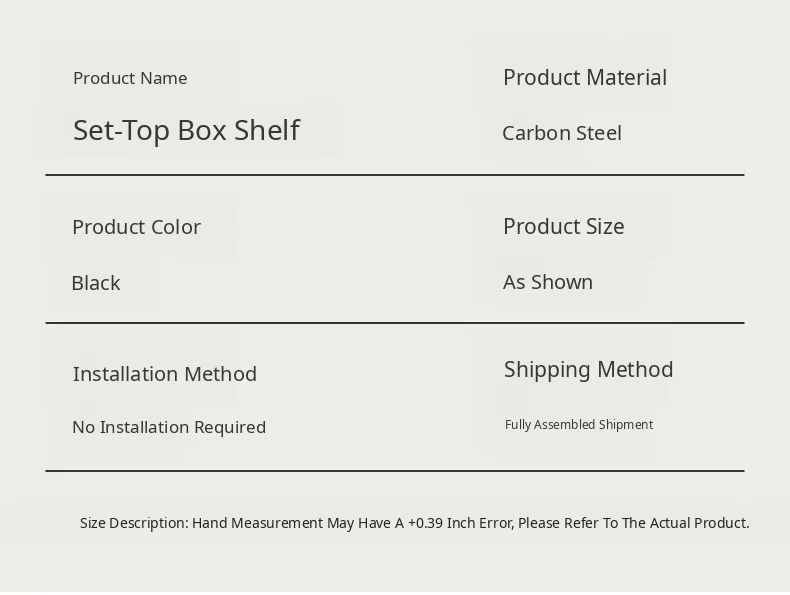Click the "Please Refer To" phrase
Screen dimensions: 790x595
[569, 523]
